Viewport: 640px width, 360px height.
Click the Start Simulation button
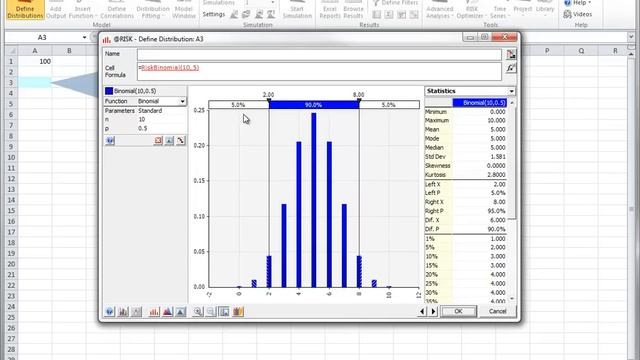point(297,10)
